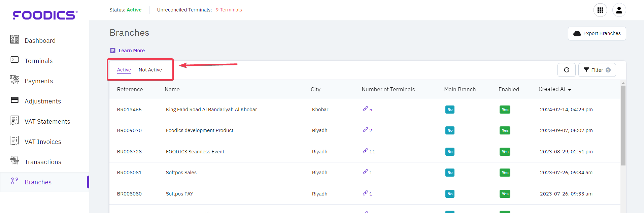Switch to the Not Active tab
The height and width of the screenshot is (213, 644).
[150, 70]
